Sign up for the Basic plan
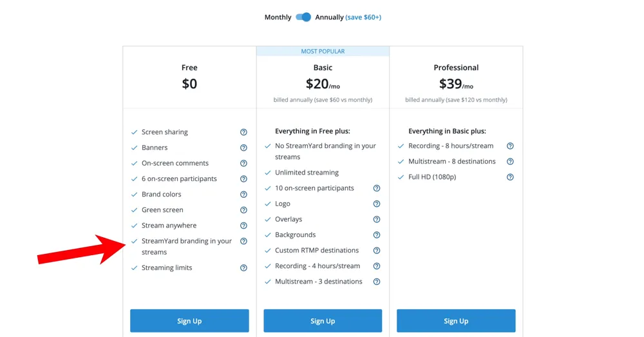 (x=323, y=321)
